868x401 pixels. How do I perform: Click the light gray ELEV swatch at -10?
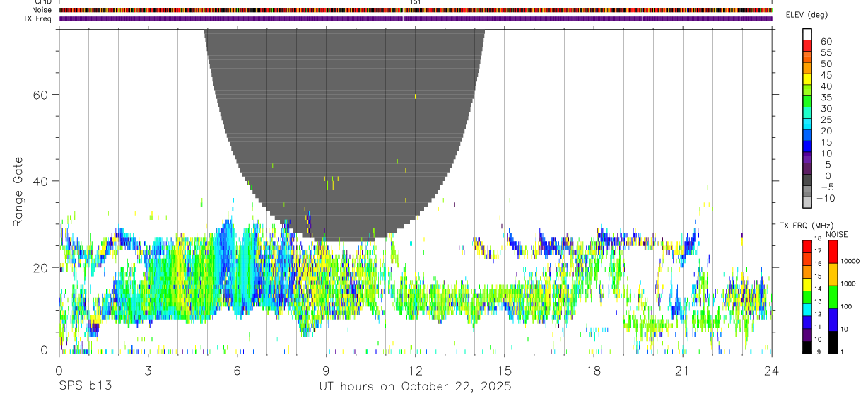807,203
